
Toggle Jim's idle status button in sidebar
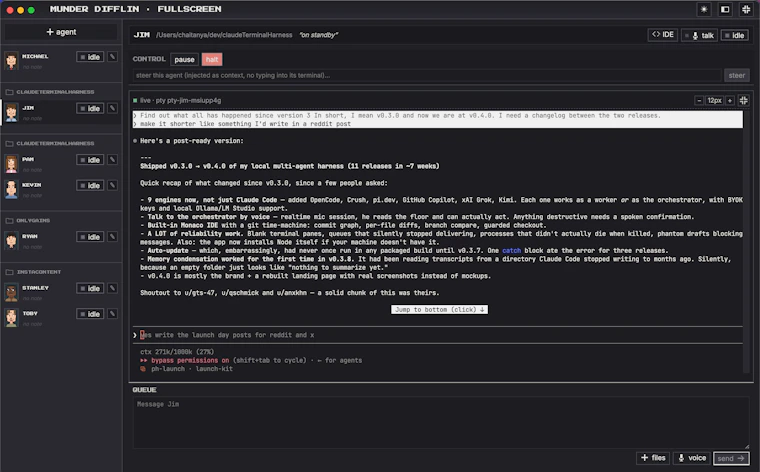90,108
